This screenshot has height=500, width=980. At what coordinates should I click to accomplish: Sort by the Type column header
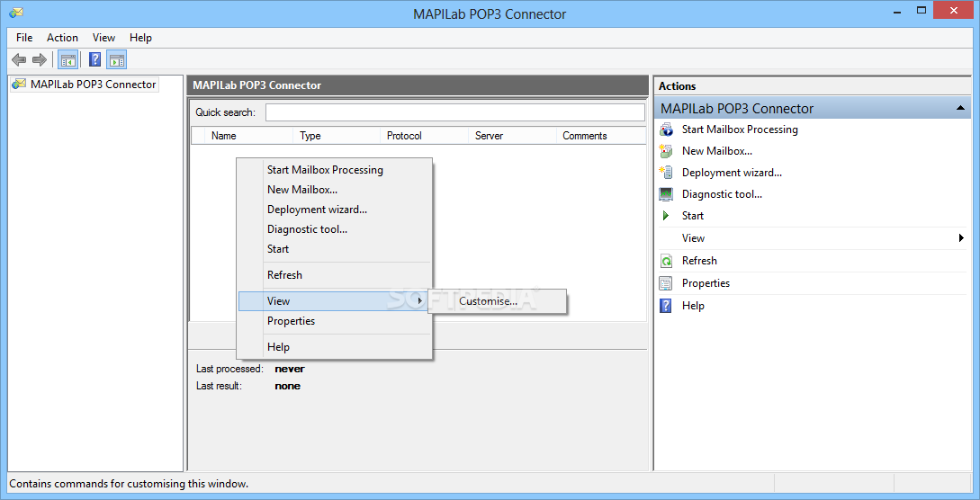tap(337, 136)
